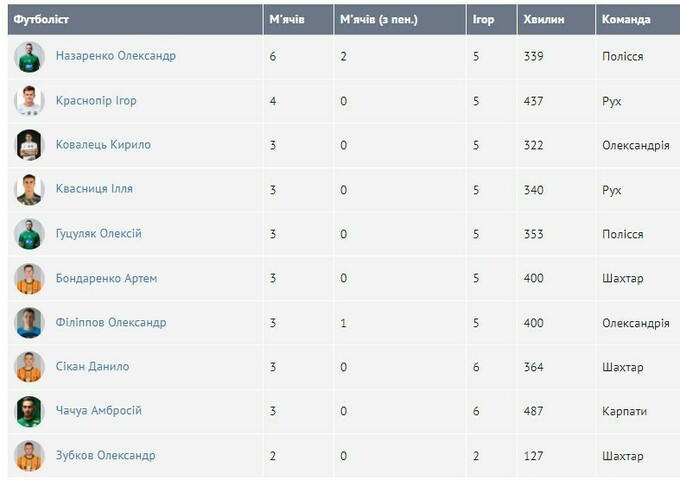680x480 pixels.
Task: Click Гуцуляк Олексій's avatar picture
Action: click(x=30, y=234)
